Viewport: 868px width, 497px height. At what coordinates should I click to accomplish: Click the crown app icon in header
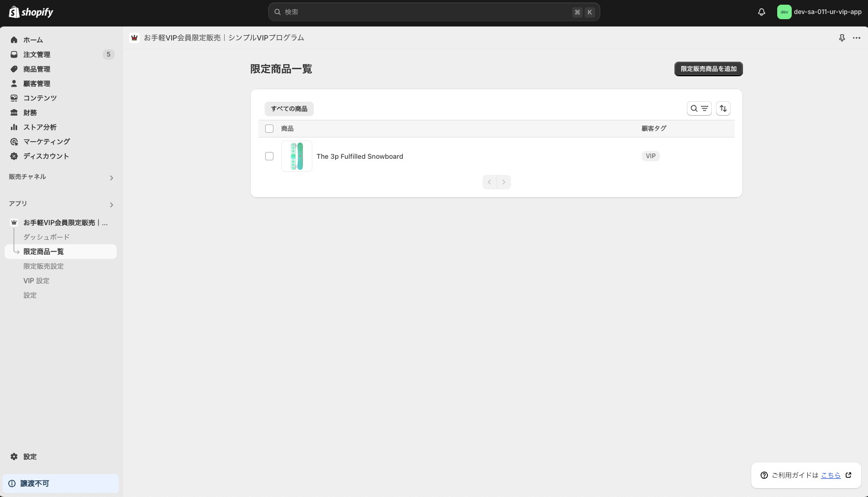tap(134, 38)
